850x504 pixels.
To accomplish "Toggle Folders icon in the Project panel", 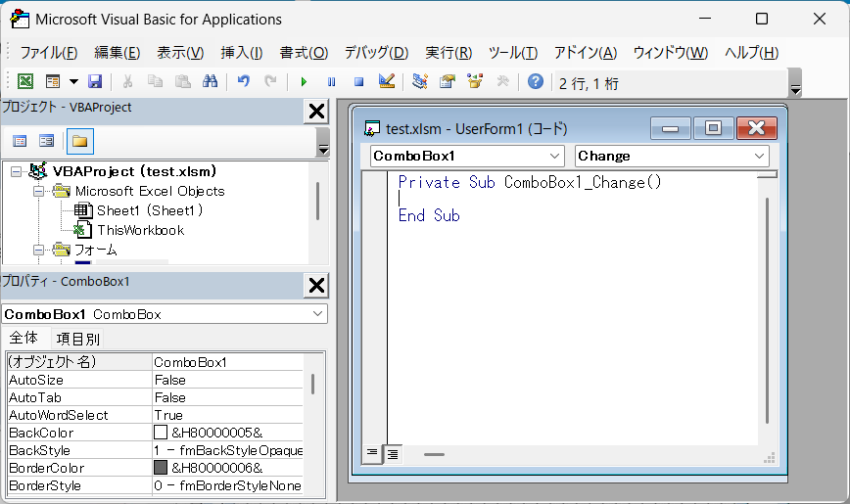I will tap(79, 142).
